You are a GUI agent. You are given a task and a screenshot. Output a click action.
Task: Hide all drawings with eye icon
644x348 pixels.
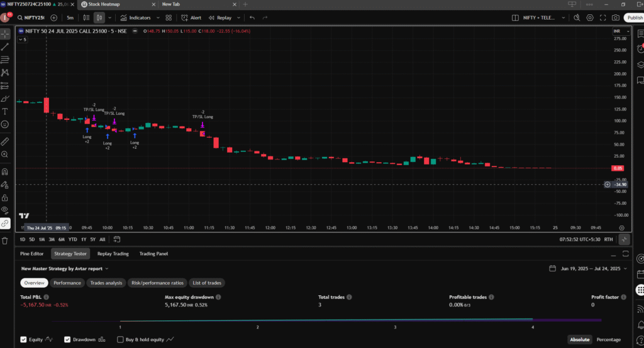coord(5,210)
